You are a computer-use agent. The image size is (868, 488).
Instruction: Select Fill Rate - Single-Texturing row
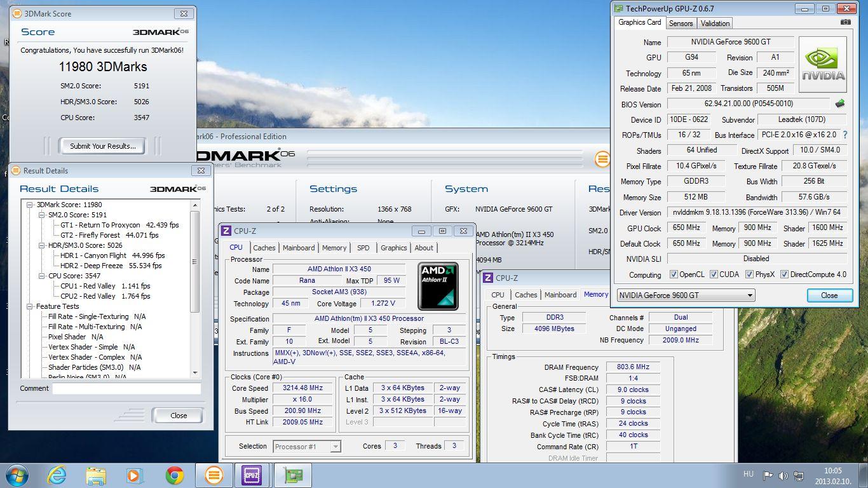(x=97, y=316)
